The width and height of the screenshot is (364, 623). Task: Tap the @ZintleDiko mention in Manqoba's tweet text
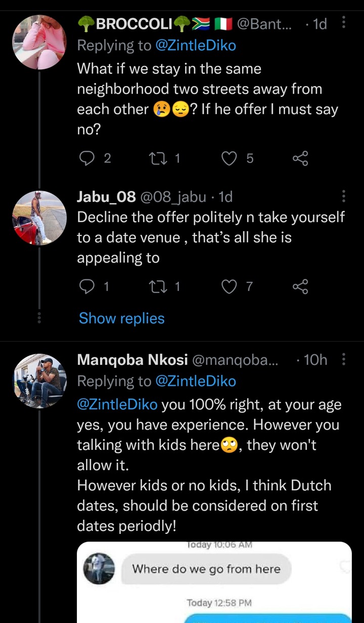click(x=117, y=405)
